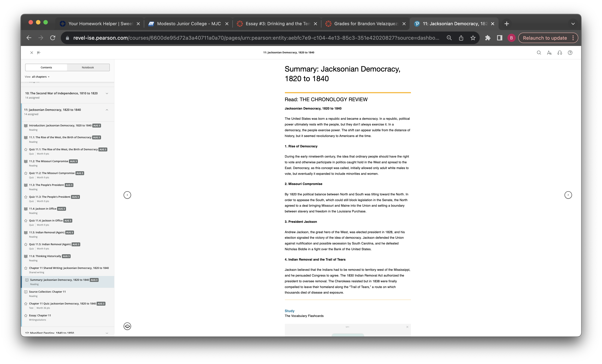Close the Modesto Junior College tab
This screenshot has width=602, height=364.
(227, 24)
